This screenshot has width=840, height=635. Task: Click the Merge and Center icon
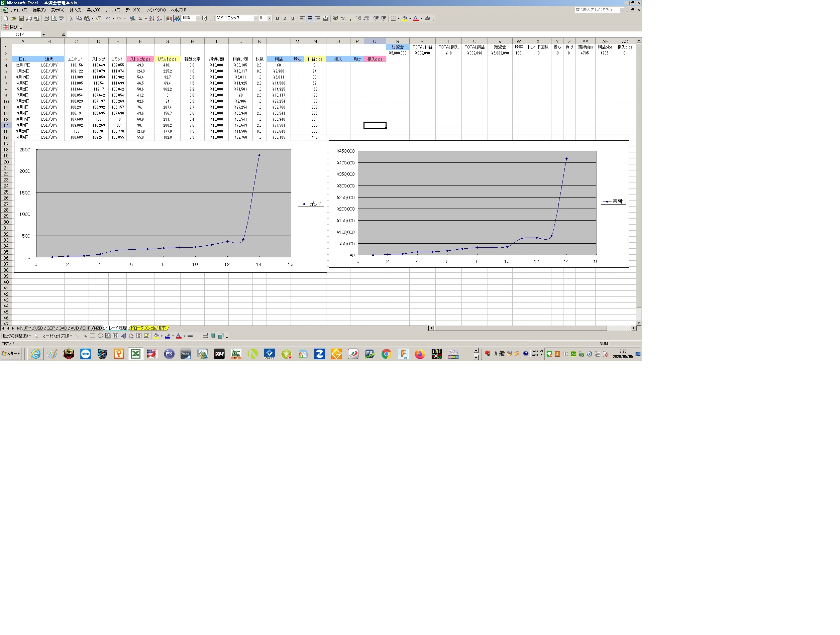325,18
